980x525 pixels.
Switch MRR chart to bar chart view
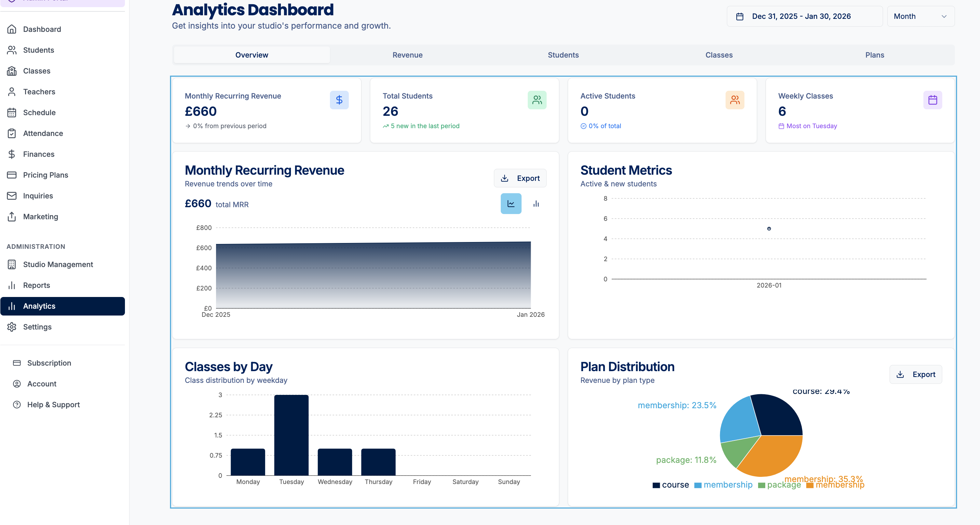536,204
